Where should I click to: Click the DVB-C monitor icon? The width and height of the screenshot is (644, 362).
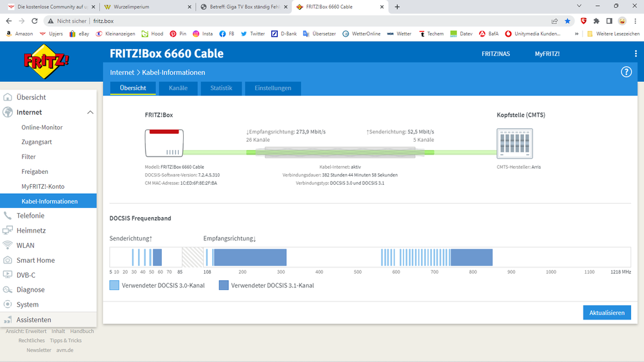pyautogui.click(x=8, y=274)
